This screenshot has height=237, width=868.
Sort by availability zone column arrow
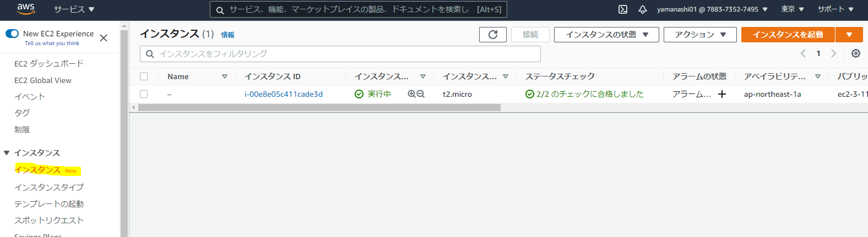point(818,76)
